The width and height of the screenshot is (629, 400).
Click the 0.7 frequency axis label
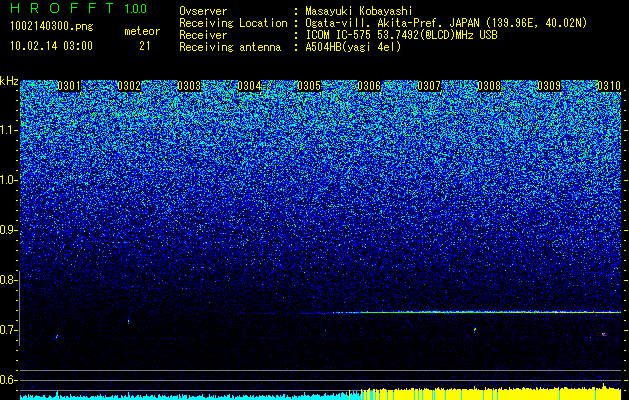[8, 330]
